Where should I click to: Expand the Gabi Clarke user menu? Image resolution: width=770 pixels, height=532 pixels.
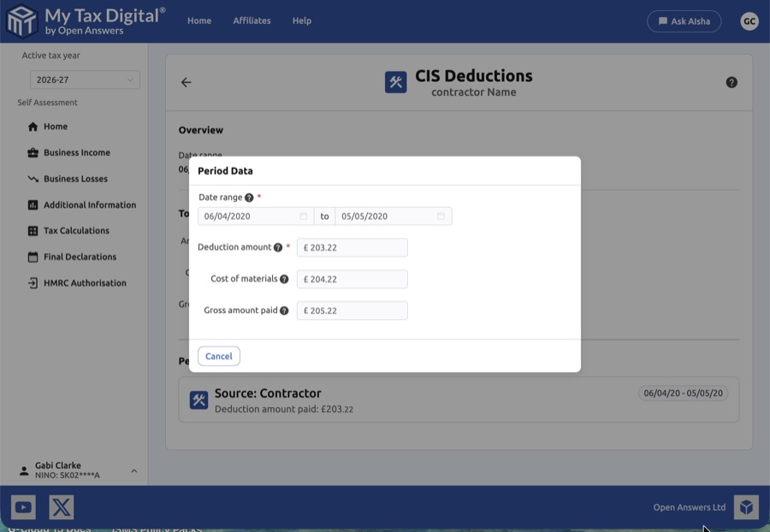tap(133, 470)
